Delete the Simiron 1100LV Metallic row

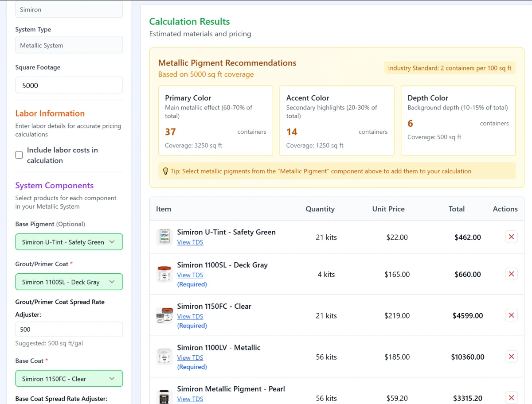pyautogui.click(x=511, y=357)
